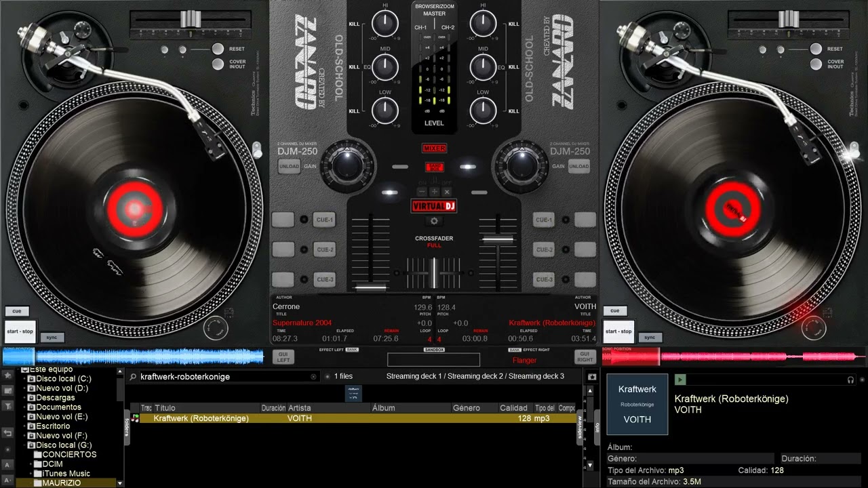
Task: Expand the Nuevo vol (E:) tree node
Action: tap(25, 417)
